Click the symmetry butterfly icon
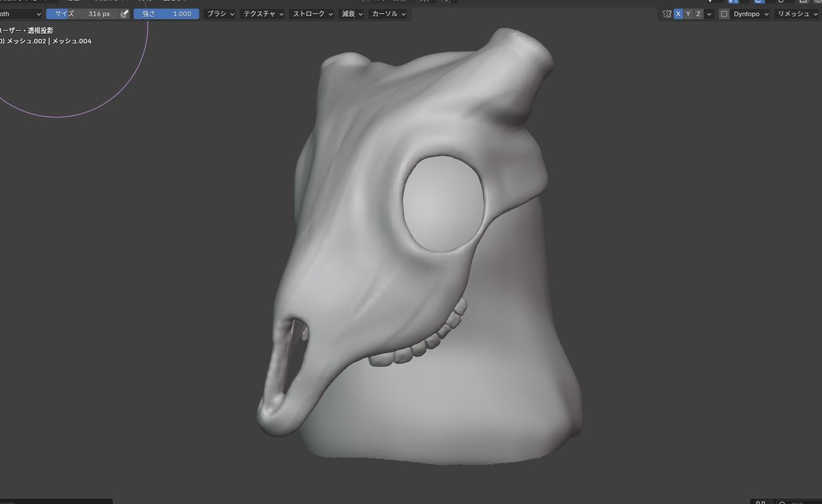Viewport: 822px width, 504px height. tap(667, 14)
